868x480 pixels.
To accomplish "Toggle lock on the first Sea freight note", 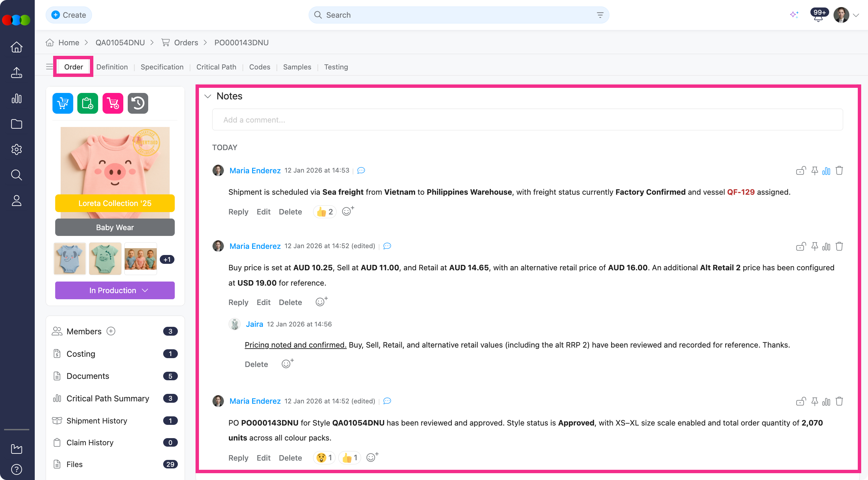I will (x=801, y=171).
